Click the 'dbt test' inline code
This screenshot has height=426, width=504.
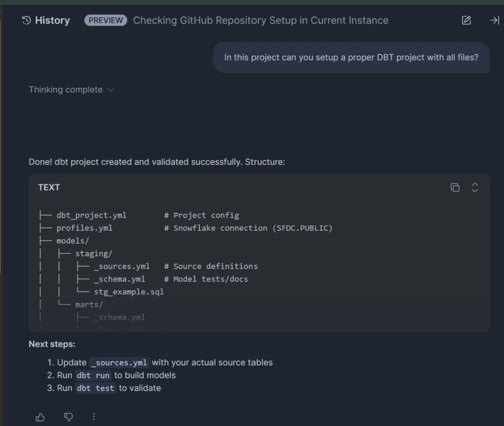95,388
